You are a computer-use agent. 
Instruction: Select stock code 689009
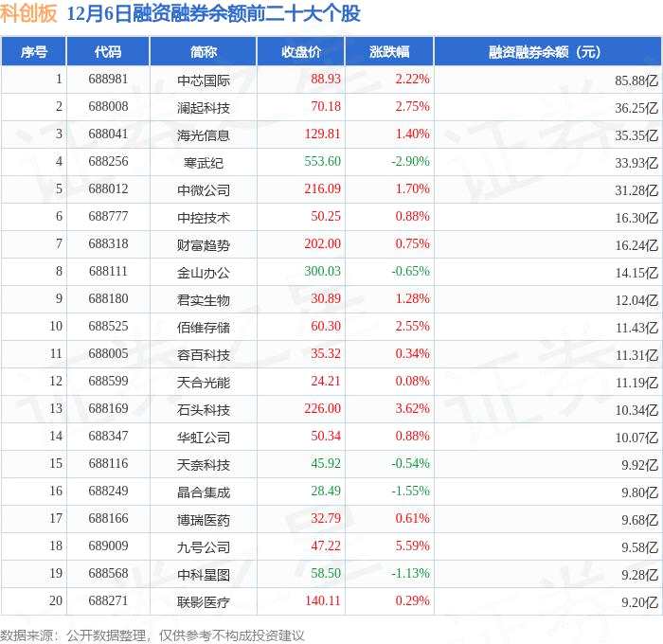tap(108, 546)
